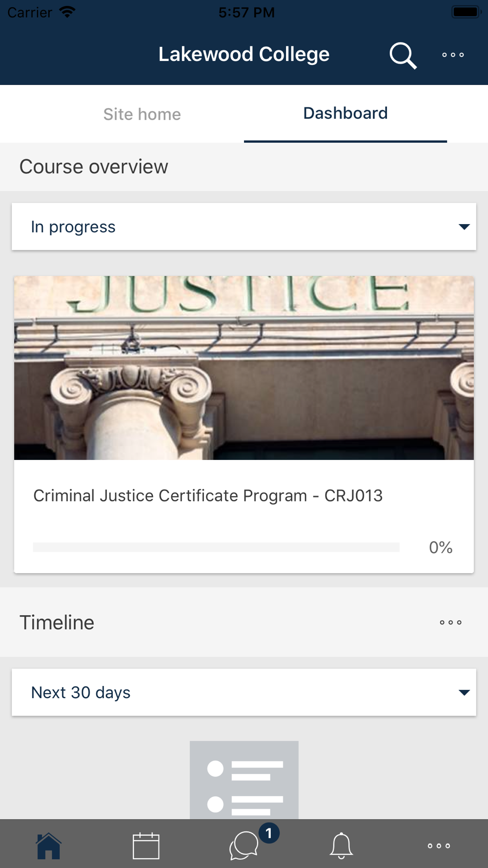The width and height of the screenshot is (488, 868).
Task: Open Criminal Justice Certificate Program course
Action: tap(208, 496)
